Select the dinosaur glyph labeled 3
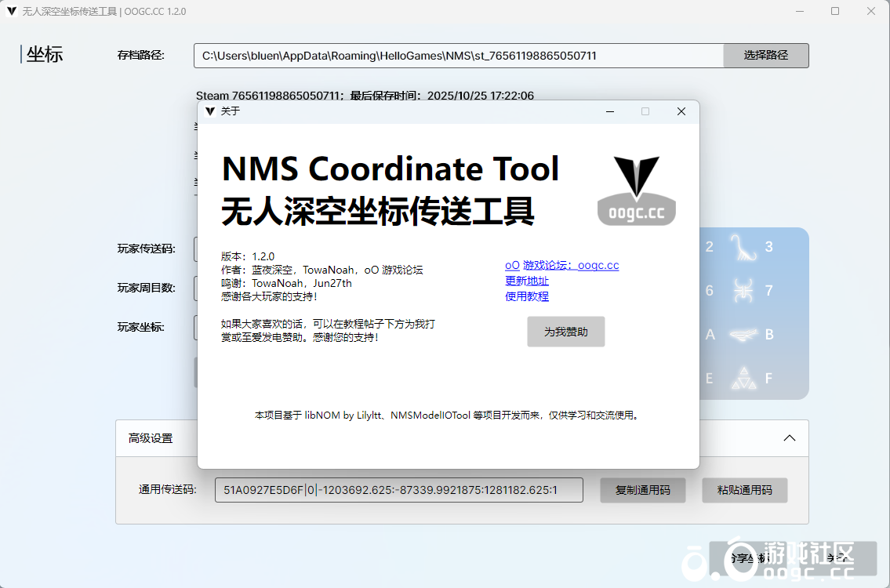This screenshot has width=890, height=588. tap(743, 248)
